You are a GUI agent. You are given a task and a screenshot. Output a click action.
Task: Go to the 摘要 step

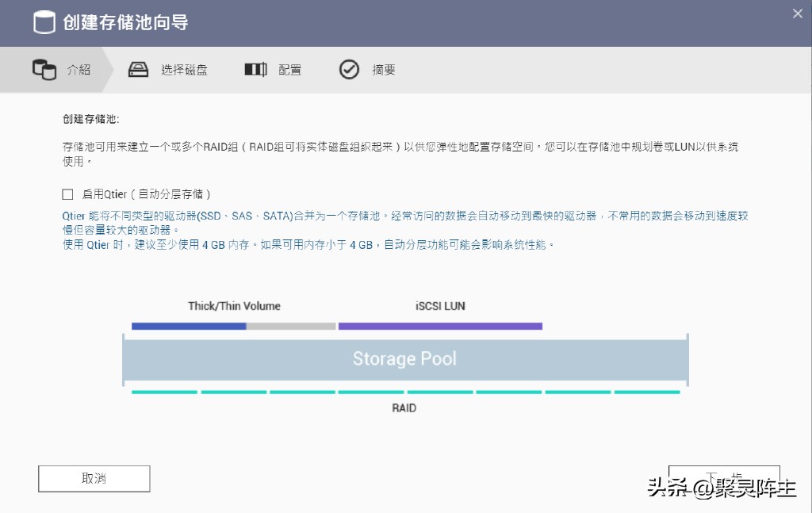[382, 70]
